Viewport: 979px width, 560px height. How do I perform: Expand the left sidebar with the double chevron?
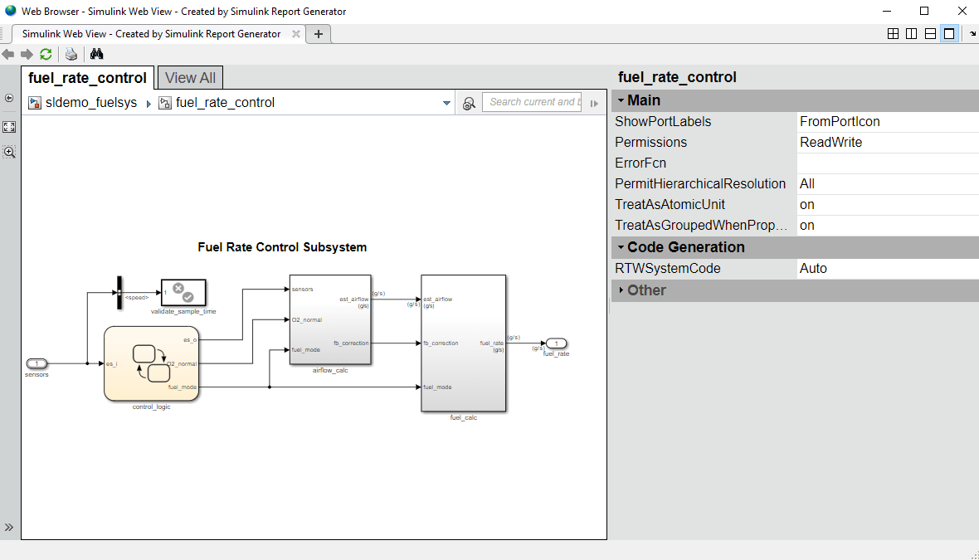coord(9,528)
